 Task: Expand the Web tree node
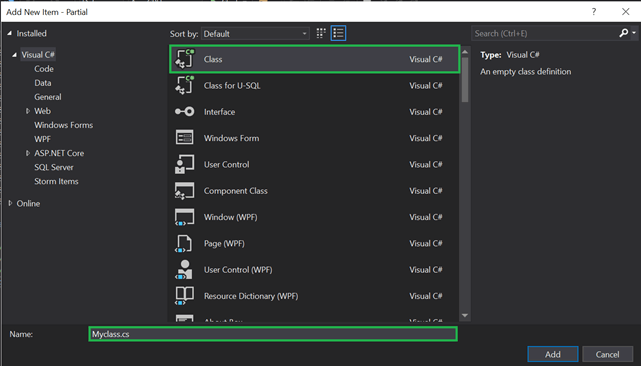tap(28, 111)
